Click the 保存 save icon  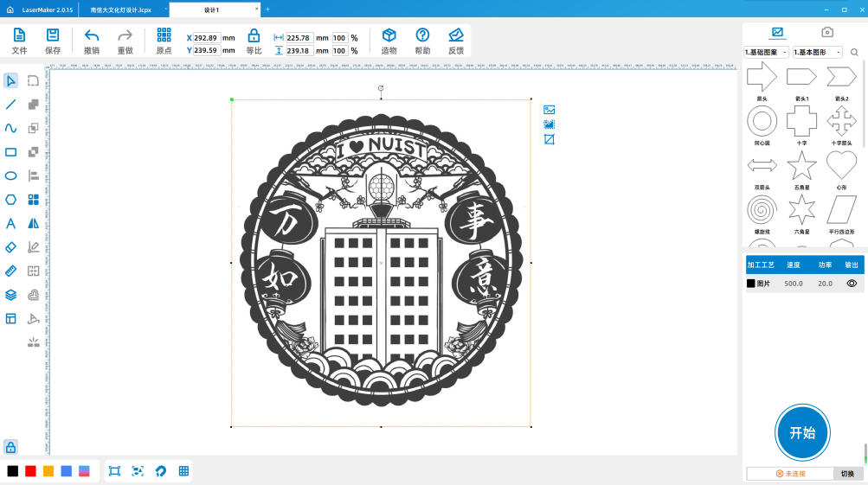(x=53, y=35)
